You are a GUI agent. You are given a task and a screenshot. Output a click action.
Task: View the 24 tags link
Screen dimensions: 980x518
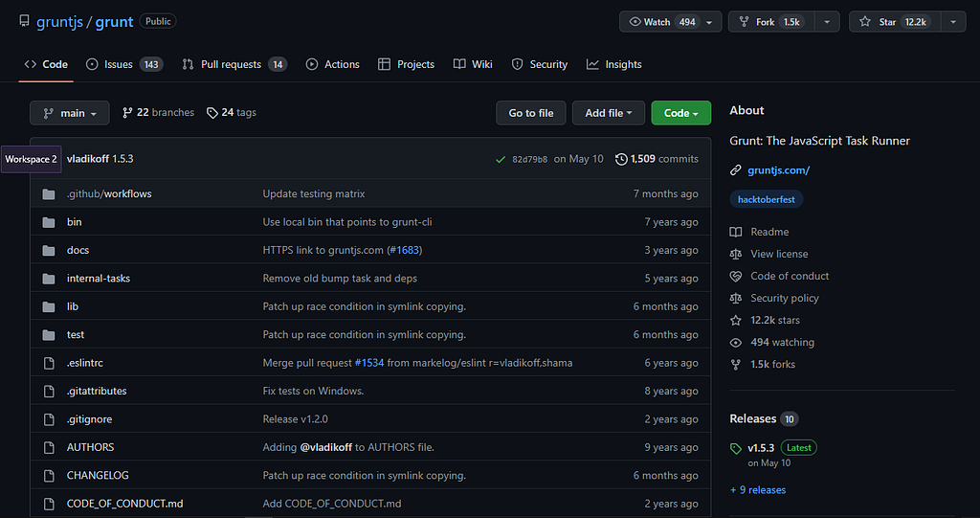tap(232, 113)
